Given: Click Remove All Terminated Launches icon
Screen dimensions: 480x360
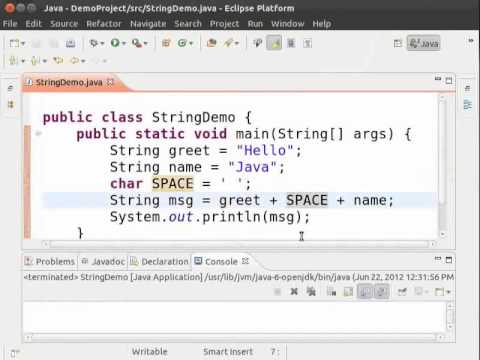Looking at the screenshot, I should [x=311, y=292].
